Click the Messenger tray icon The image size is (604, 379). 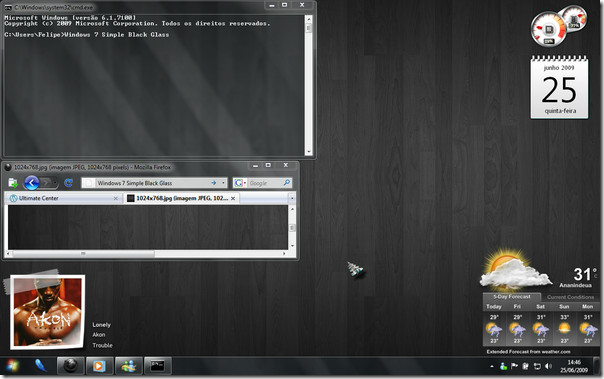point(503,366)
